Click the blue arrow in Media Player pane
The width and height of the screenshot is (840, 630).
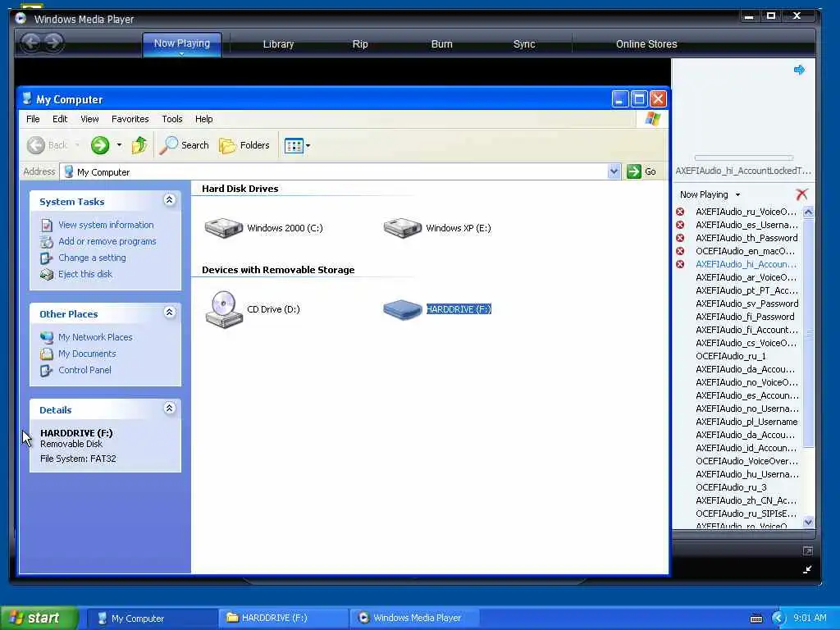(x=799, y=70)
